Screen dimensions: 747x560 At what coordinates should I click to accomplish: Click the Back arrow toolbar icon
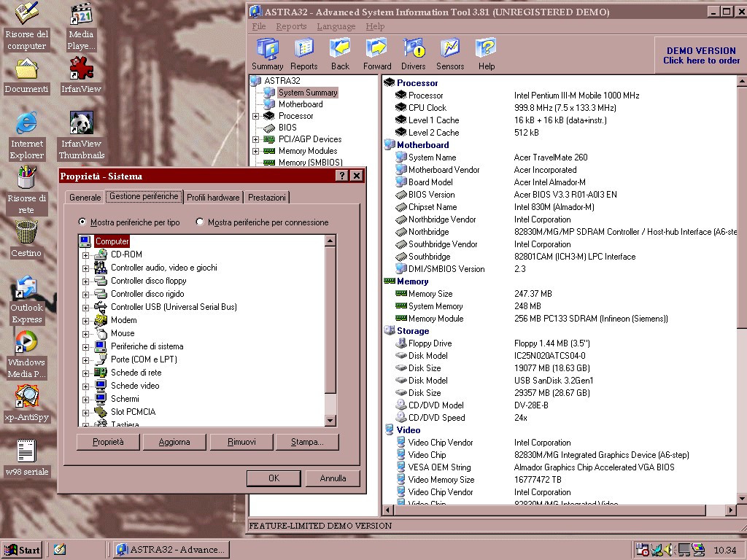click(340, 54)
